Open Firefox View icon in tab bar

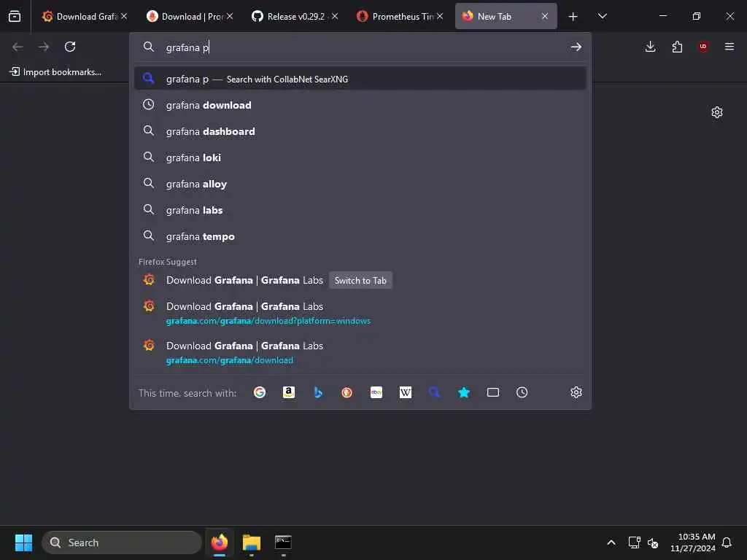15,16
